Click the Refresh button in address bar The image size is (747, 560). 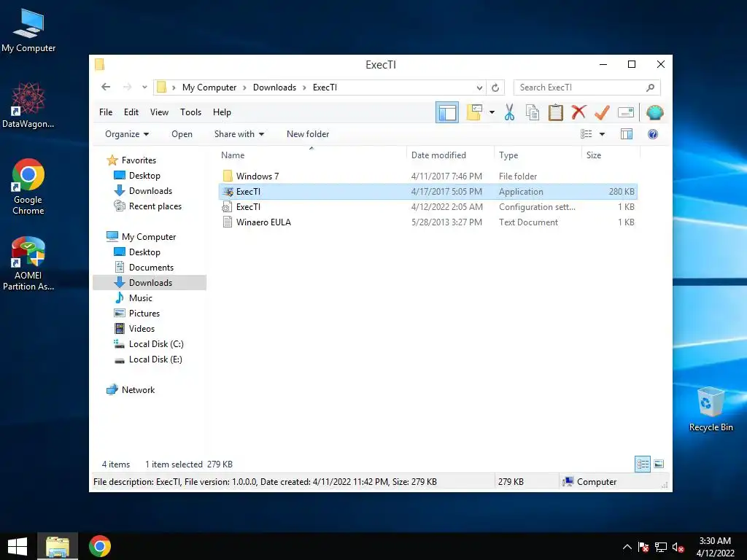coord(495,87)
